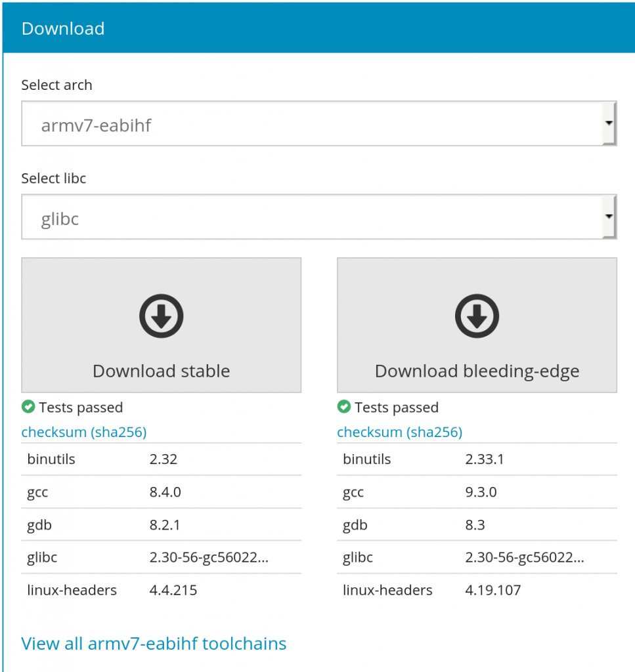Click the green check icon under bleeding-edge

click(x=344, y=407)
